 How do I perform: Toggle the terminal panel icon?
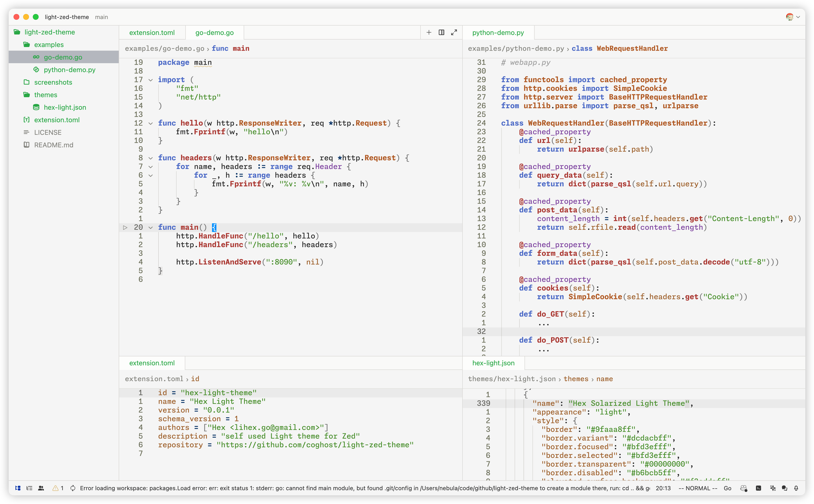[x=759, y=488]
